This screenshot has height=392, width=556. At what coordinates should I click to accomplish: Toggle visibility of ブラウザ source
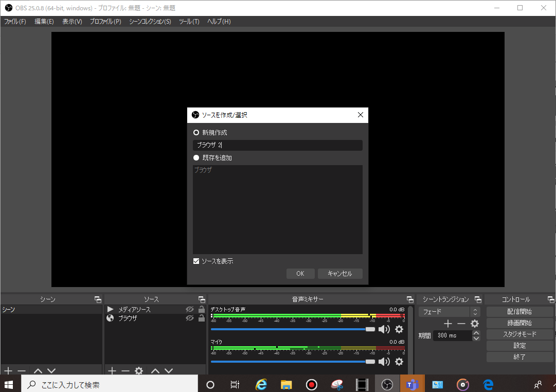click(x=190, y=318)
